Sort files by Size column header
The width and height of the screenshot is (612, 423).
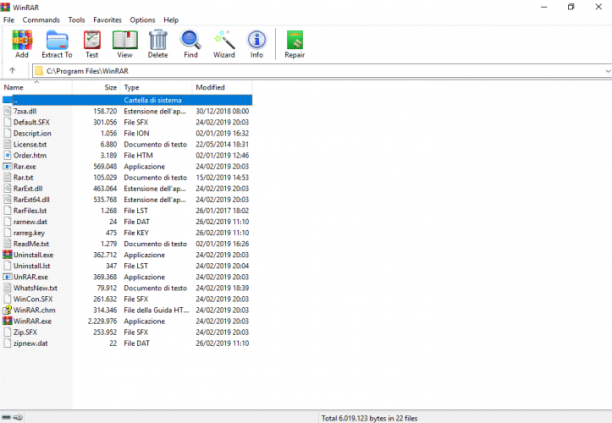pos(96,87)
